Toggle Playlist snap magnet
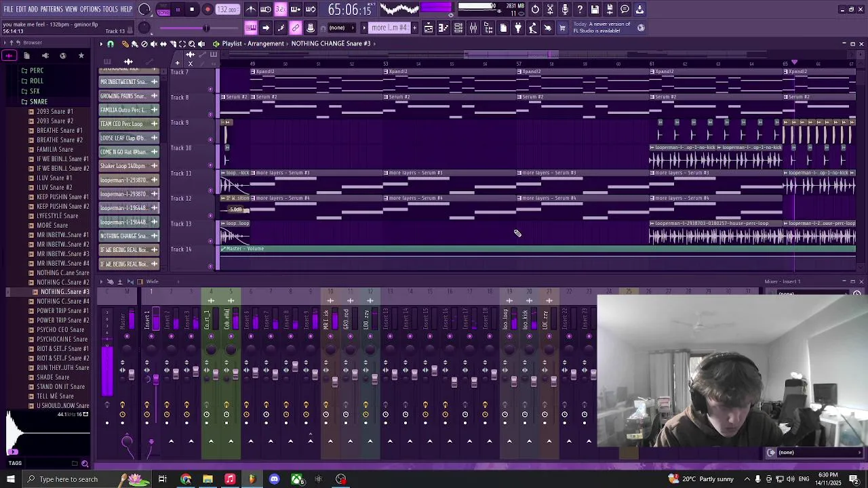868x488 pixels. (111, 44)
